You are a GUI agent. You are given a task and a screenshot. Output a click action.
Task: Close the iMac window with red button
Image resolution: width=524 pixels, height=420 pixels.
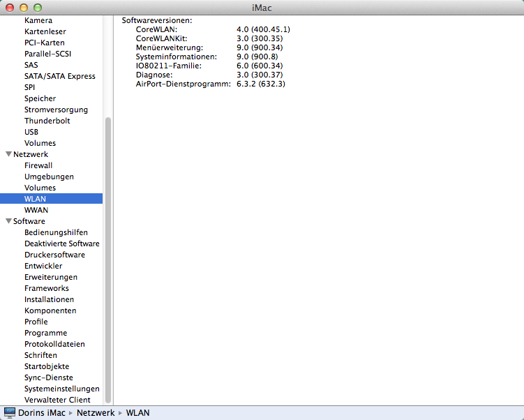point(10,8)
